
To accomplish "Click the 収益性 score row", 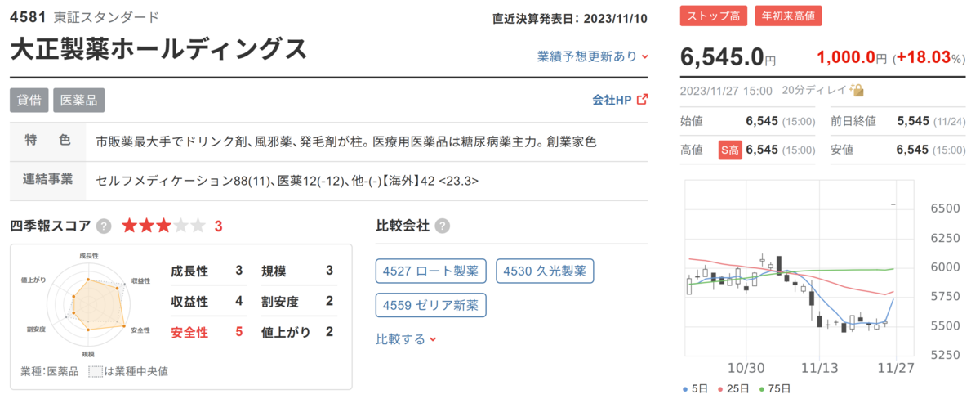I will click(207, 301).
